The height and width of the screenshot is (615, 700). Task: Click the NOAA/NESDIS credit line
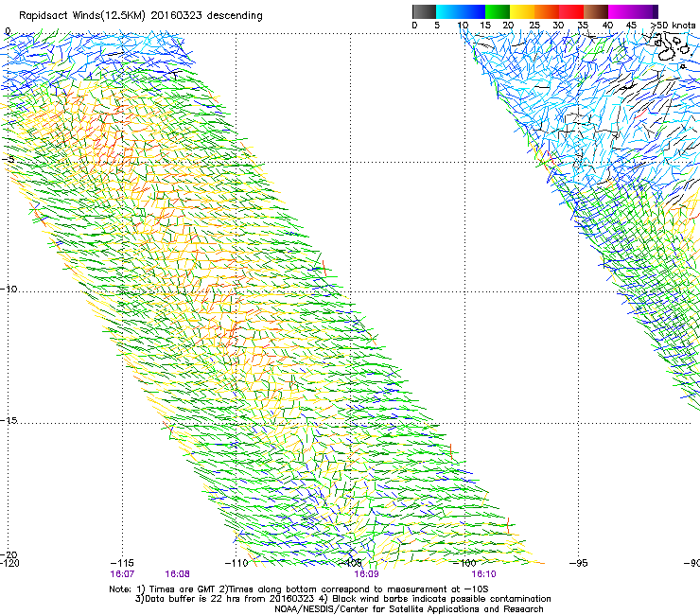click(409, 609)
